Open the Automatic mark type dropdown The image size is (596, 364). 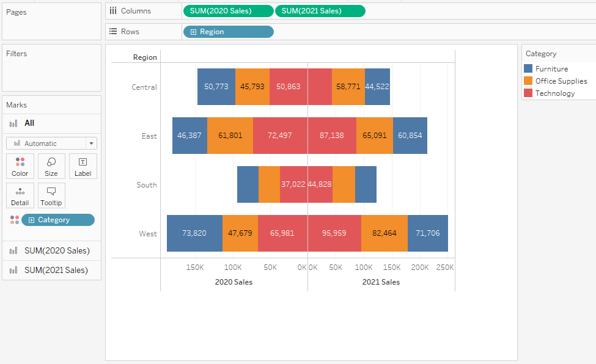click(x=90, y=143)
